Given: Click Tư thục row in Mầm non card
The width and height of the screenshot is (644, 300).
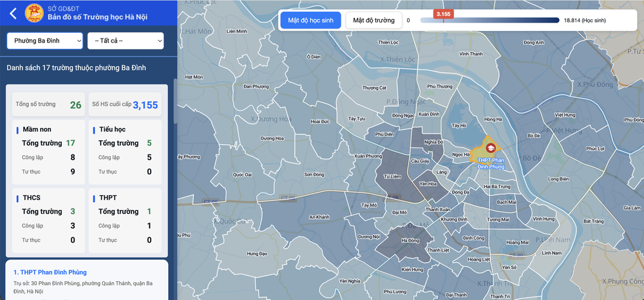Looking at the screenshot, I should tap(48, 171).
